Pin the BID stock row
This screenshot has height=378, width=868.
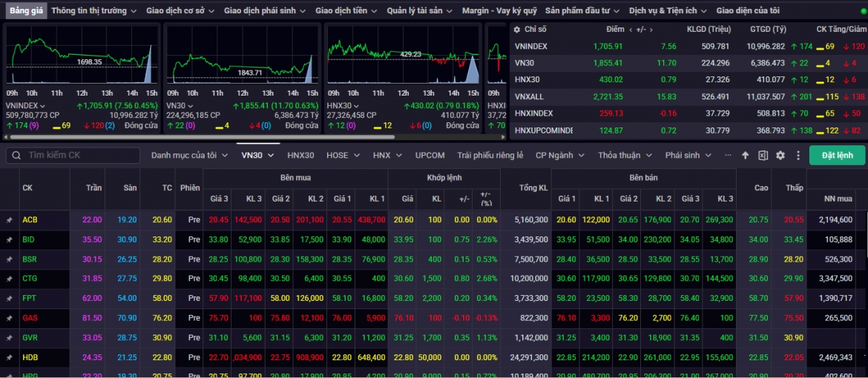[9, 239]
